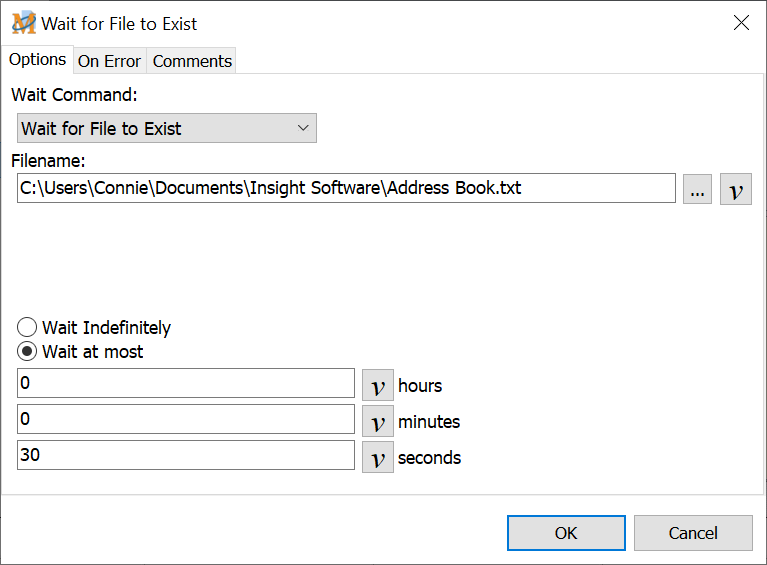The image size is (767, 565).
Task: Click the dialog title text in title bar
Action: click(x=119, y=23)
